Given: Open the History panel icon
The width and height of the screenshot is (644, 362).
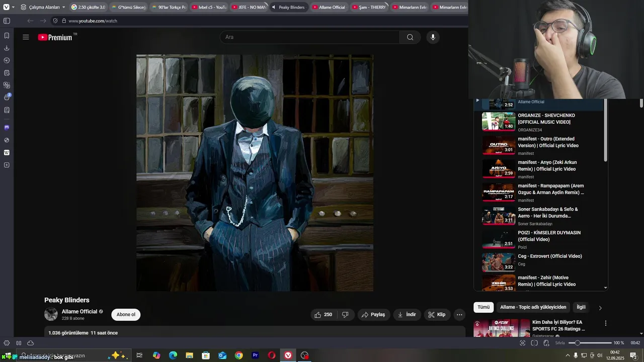Looking at the screenshot, I should (7, 60).
